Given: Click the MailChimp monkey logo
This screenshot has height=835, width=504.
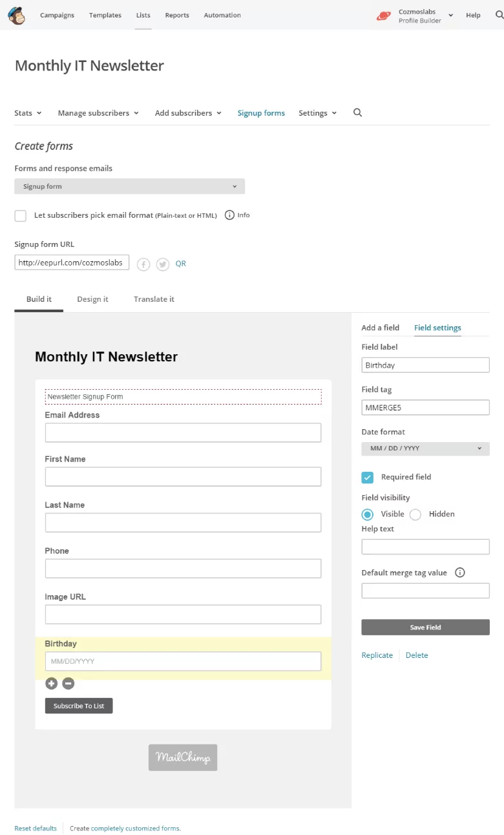Looking at the screenshot, I should 17,15.
